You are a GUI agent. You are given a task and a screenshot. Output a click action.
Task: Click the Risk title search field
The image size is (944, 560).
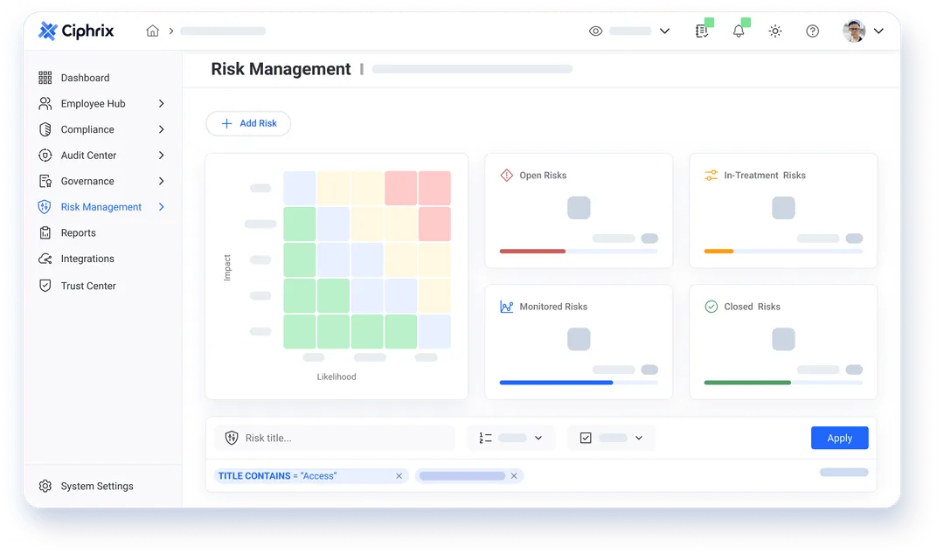click(x=335, y=438)
